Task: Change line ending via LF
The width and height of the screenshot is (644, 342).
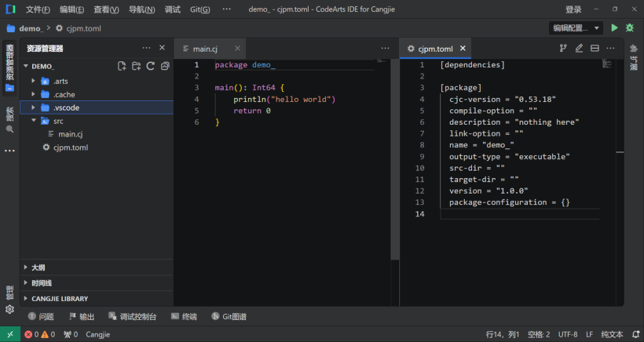Action: click(x=589, y=334)
